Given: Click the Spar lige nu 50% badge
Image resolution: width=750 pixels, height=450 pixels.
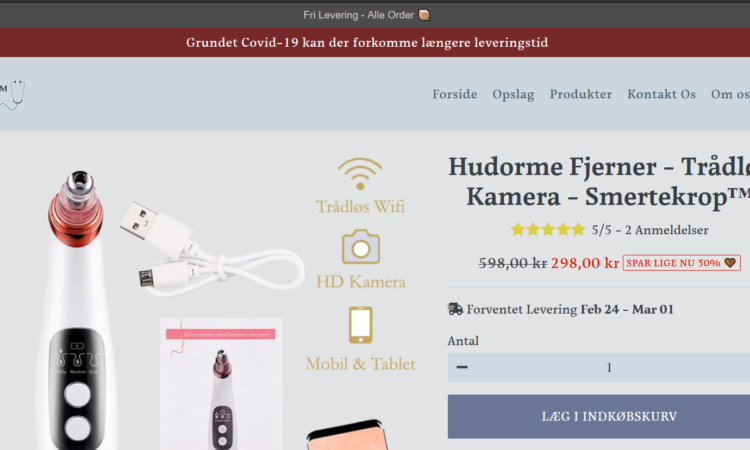Looking at the screenshot, I should (682, 263).
